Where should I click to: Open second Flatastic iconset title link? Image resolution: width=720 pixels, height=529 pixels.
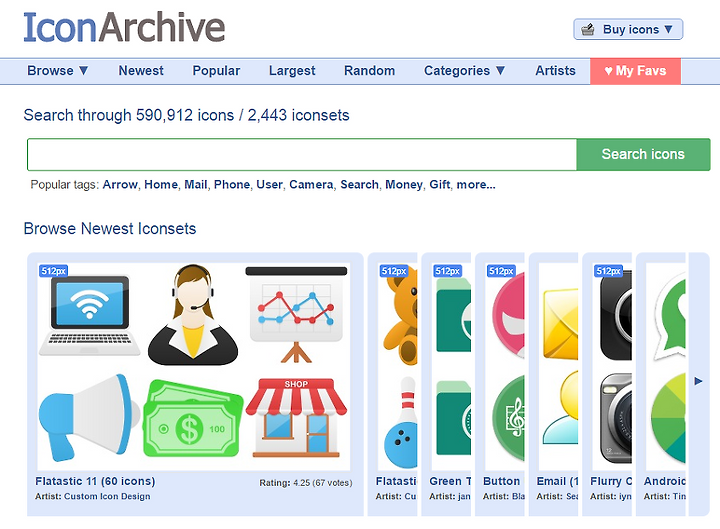pyautogui.click(x=396, y=481)
